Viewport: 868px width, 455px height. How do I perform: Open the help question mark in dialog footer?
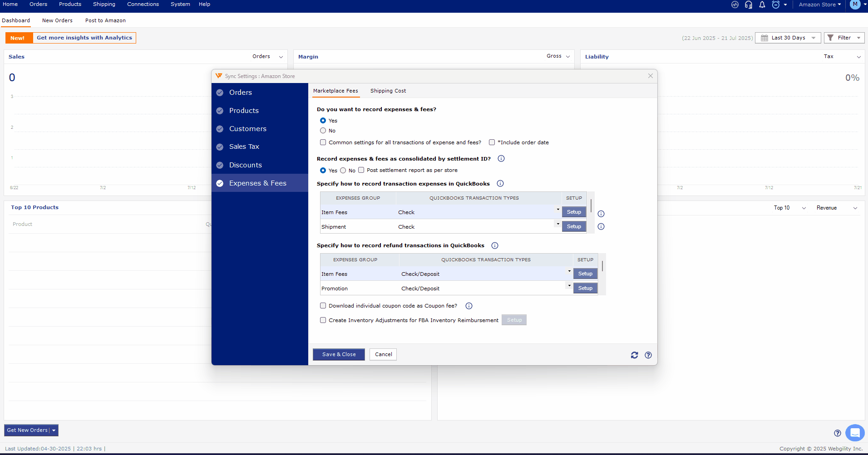[648, 355]
